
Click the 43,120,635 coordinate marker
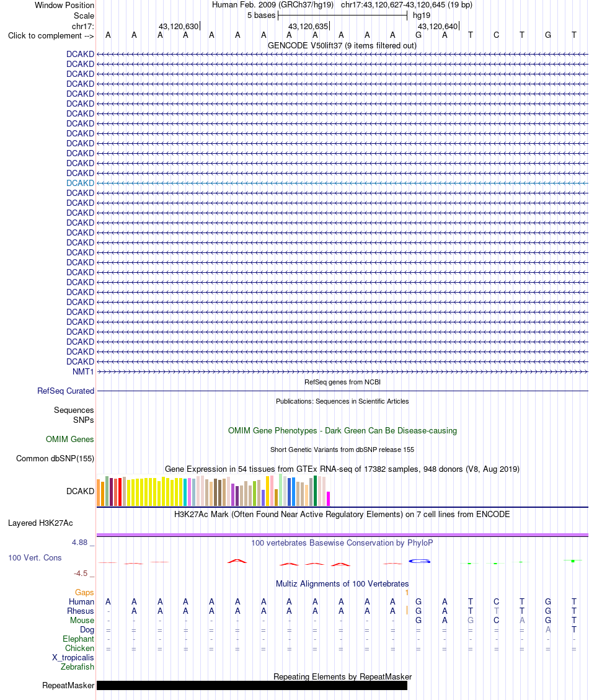coord(309,26)
